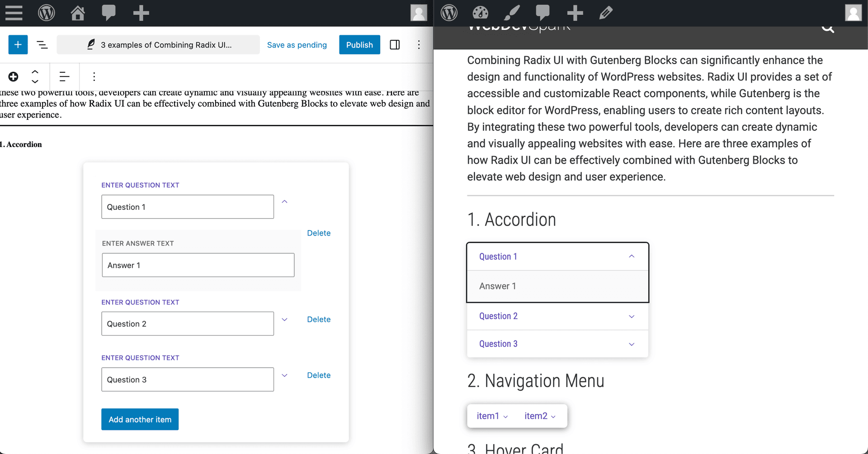Screen dimensions: 868x454
Task: Open the document overview list view
Action: click(x=42, y=45)
